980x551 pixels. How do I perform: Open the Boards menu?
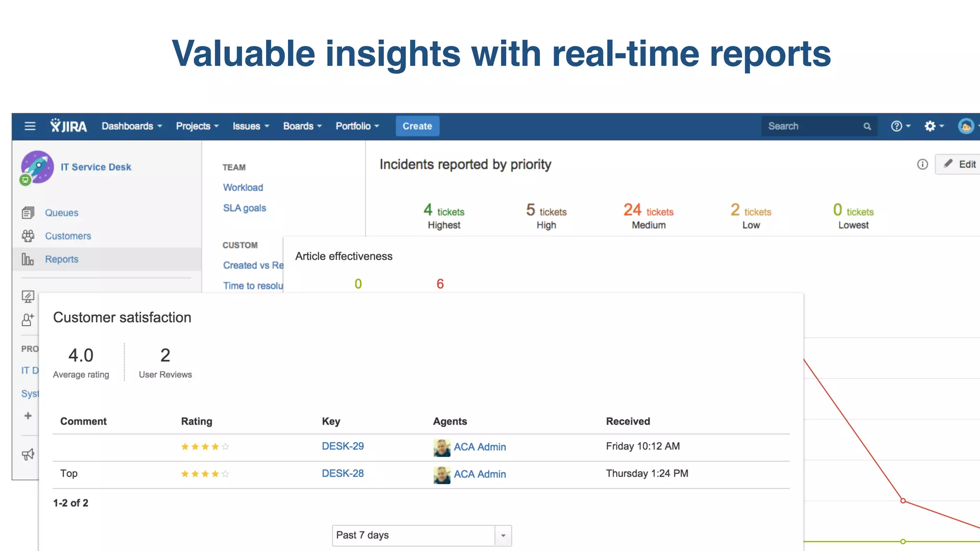click(302, 126)
